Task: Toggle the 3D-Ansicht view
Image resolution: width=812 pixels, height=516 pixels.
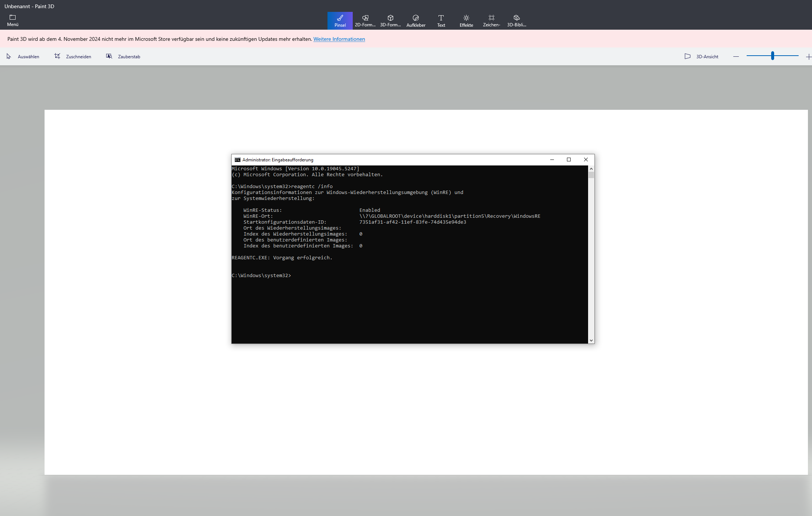Action: click(x=701, y=56)
